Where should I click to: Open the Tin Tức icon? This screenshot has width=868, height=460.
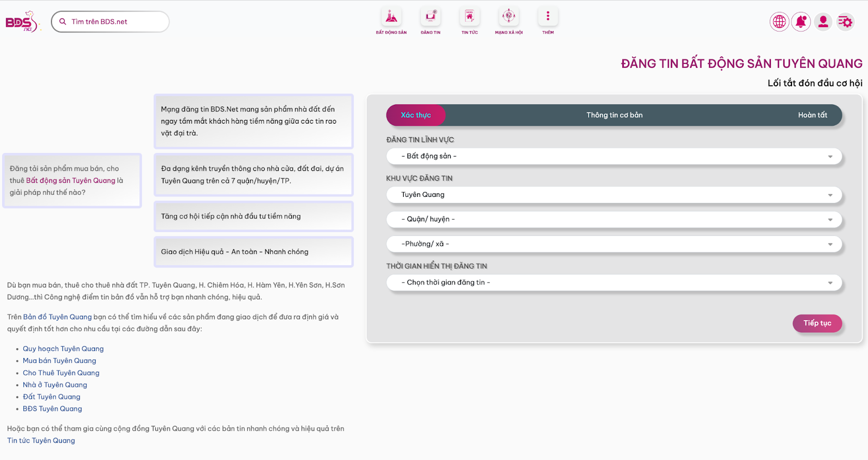click(470, 17)
